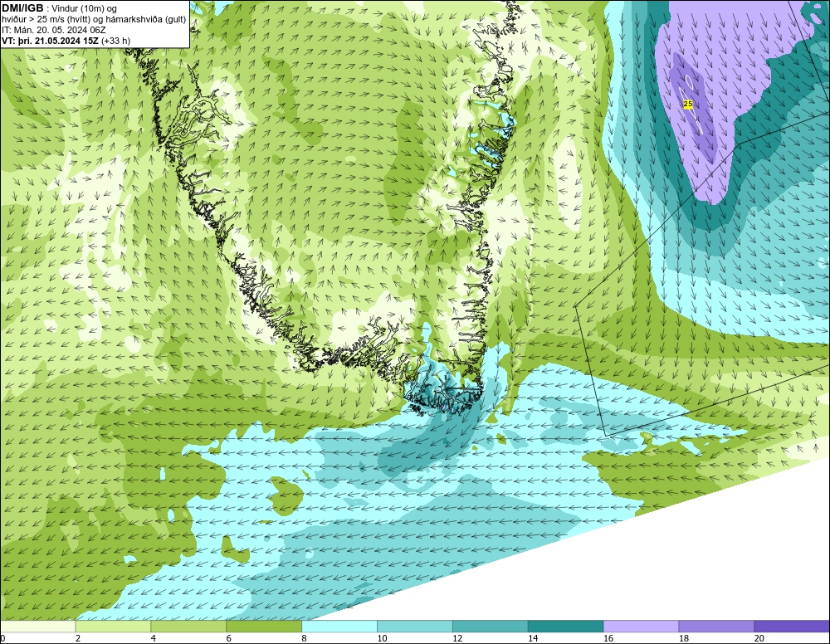
Task: Click the 0–2 m/s legend swatch
Action: pos(38,627)
